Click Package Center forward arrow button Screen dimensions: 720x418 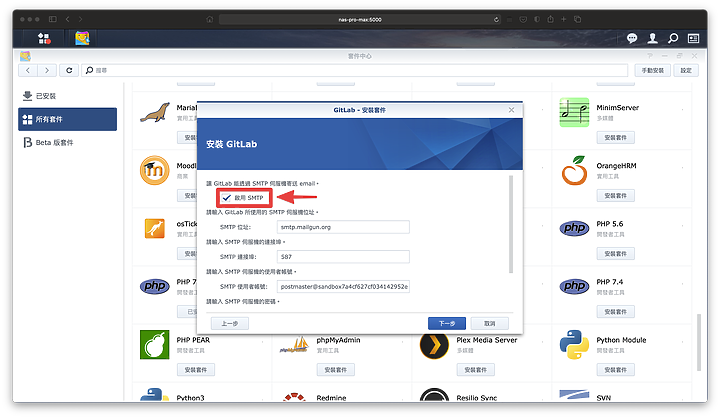tap(47, 70)
